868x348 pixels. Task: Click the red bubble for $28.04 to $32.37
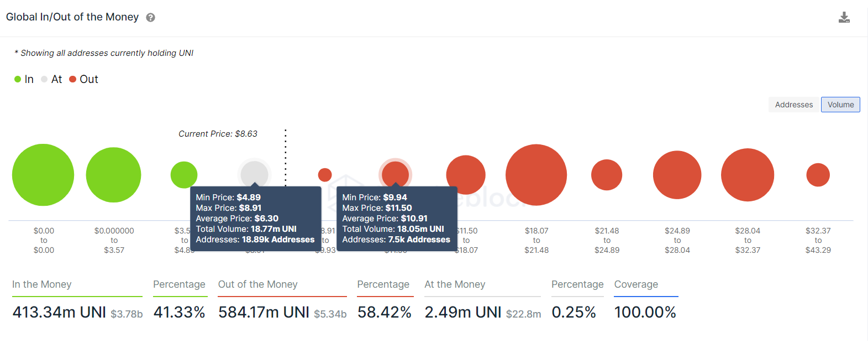(x=748, y=175)
